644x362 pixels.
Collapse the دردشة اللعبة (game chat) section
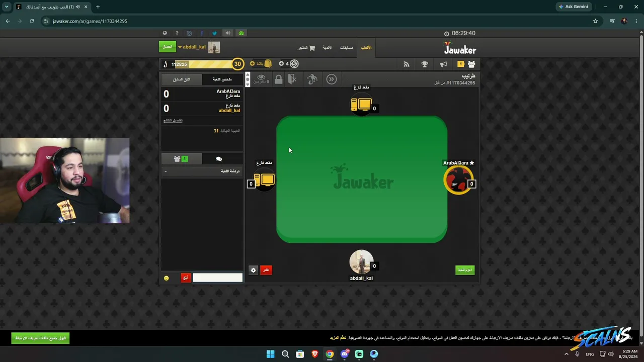coord(202,171)
